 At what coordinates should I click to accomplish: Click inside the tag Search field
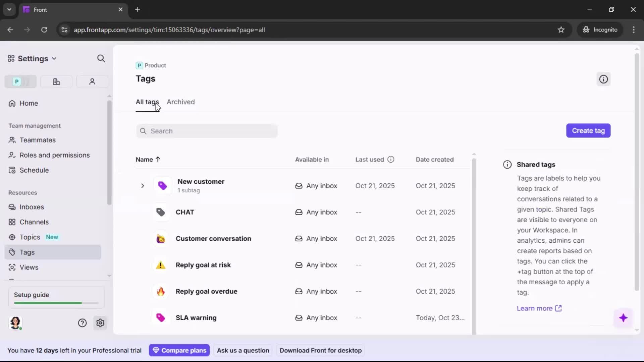click(207, 131)
